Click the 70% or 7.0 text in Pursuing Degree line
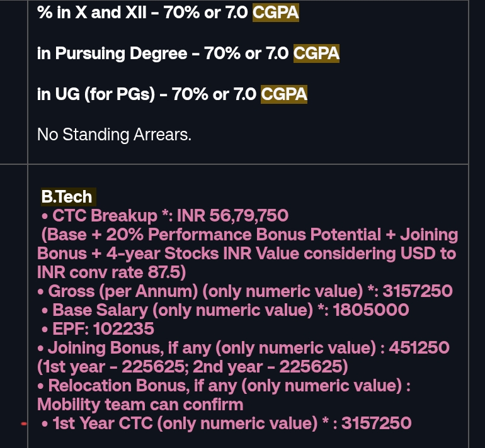The height and width of the screenshot is (448, 485). [x=246, y=53]
